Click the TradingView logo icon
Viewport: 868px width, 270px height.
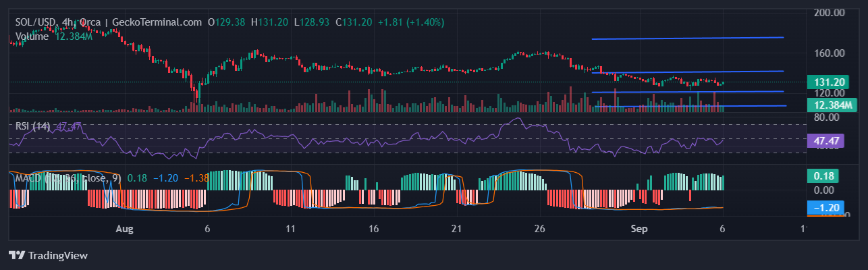(x=17, y=256)
